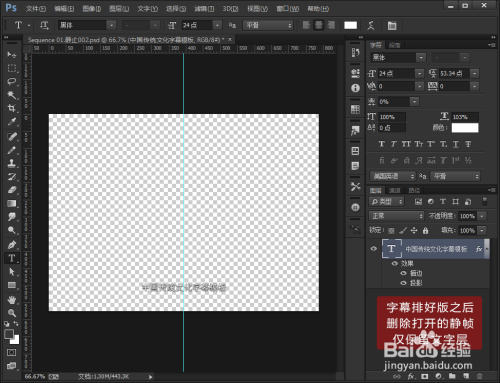The image size is (500, 383).
Task: Select the Move tool
Action: [12, 54]
